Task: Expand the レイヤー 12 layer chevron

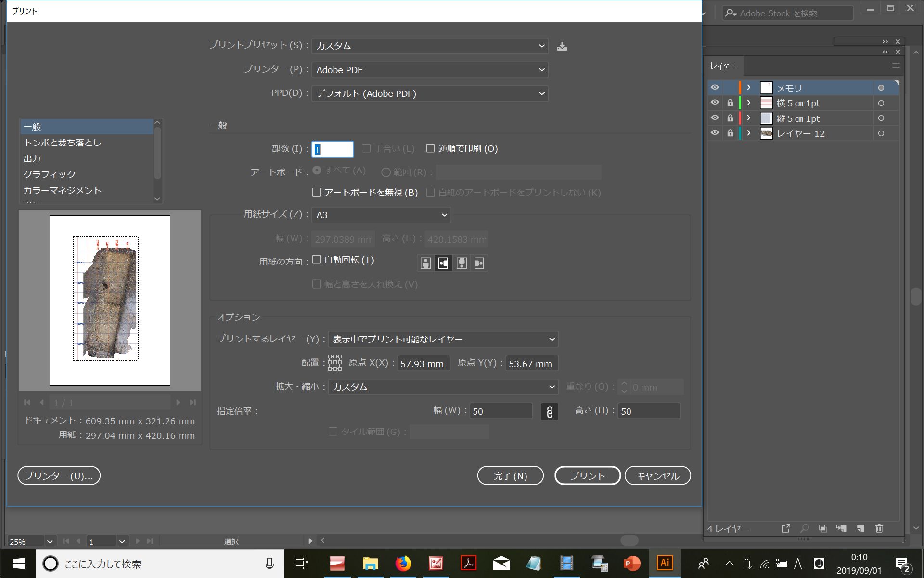Action: pos(748,133)
